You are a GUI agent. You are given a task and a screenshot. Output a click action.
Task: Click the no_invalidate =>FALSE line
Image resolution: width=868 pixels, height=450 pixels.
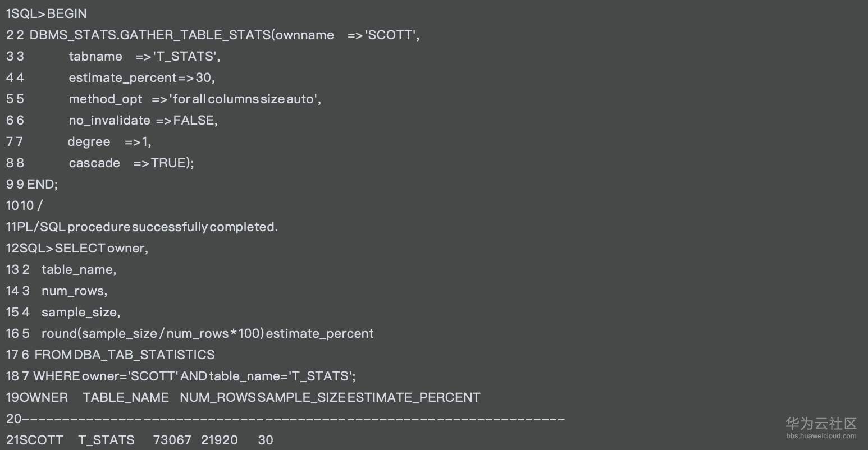point(143,120)
